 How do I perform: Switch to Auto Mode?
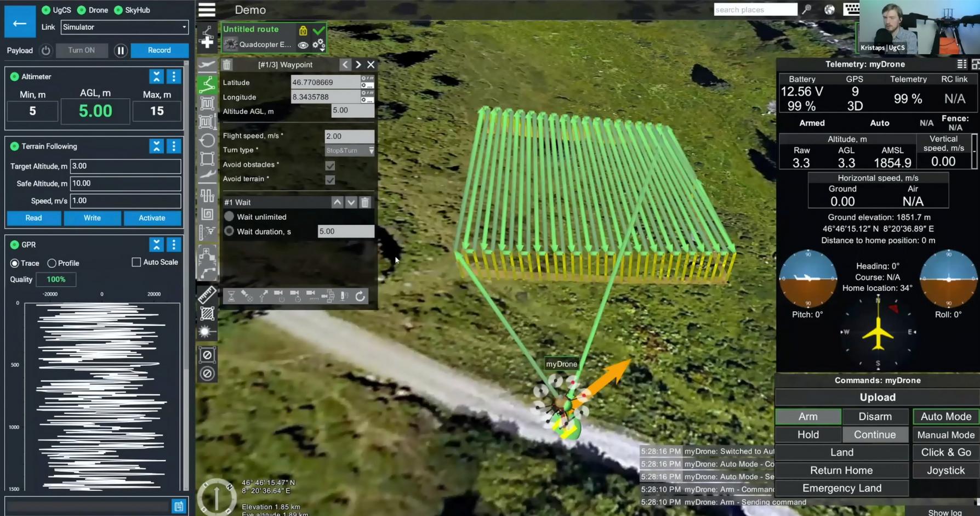[946, 417]
